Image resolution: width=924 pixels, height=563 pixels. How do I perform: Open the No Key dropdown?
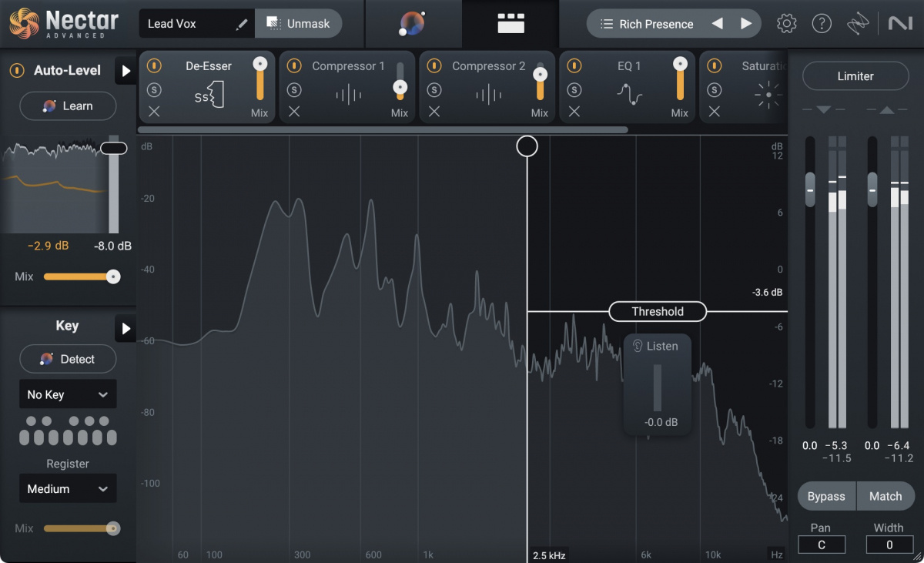(x=68, y=394)
